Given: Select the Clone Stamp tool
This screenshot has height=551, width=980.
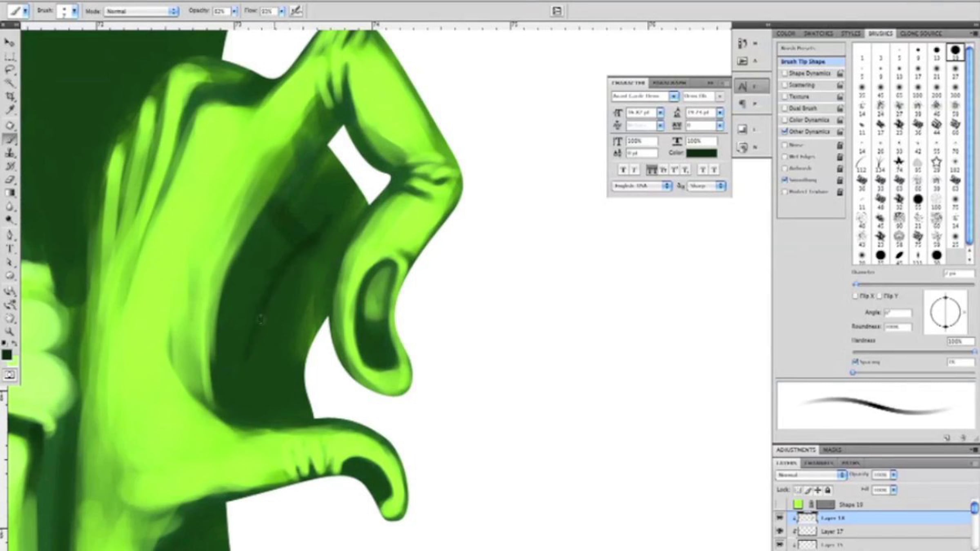Looking at the screenshot, I should coord(10,153).
